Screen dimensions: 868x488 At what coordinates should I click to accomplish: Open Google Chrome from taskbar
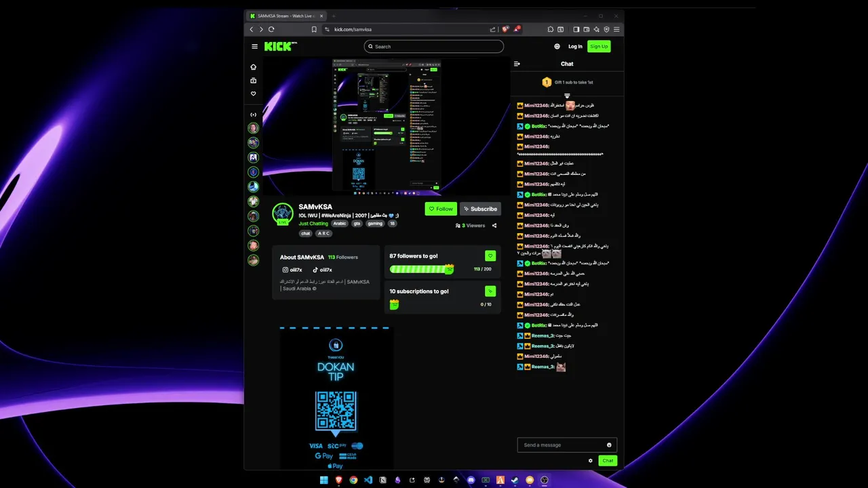coord(353,480)
